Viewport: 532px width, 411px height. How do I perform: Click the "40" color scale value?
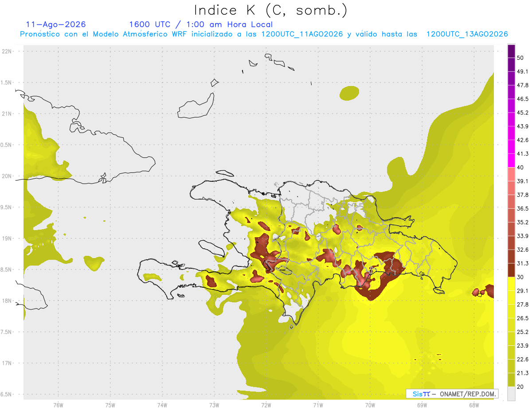click(520, 168)
